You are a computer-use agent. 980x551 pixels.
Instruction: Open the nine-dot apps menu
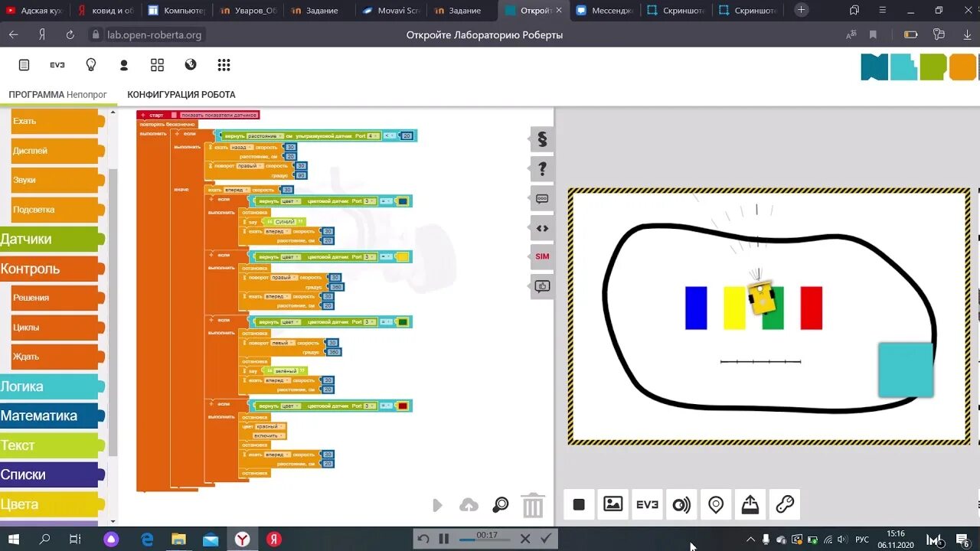224,65
